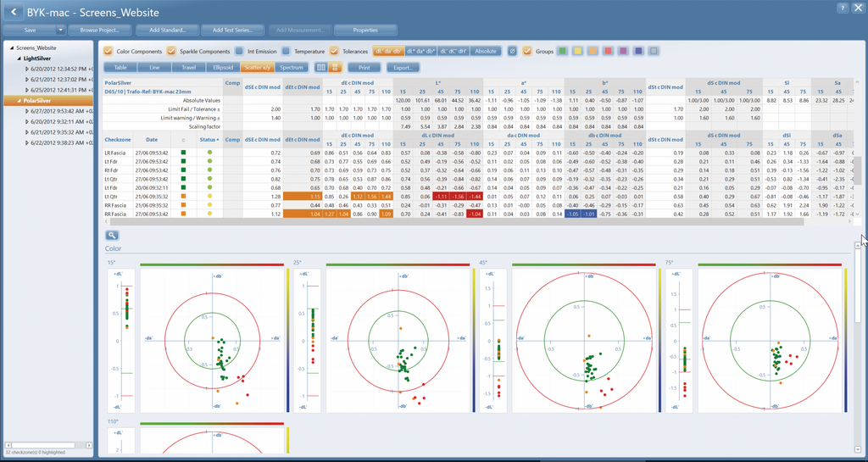Image resolution: width=868 pixels, height=462 pixels.
Task: Uncheck the Tolerances checkbox
Action: click(334, 52)
